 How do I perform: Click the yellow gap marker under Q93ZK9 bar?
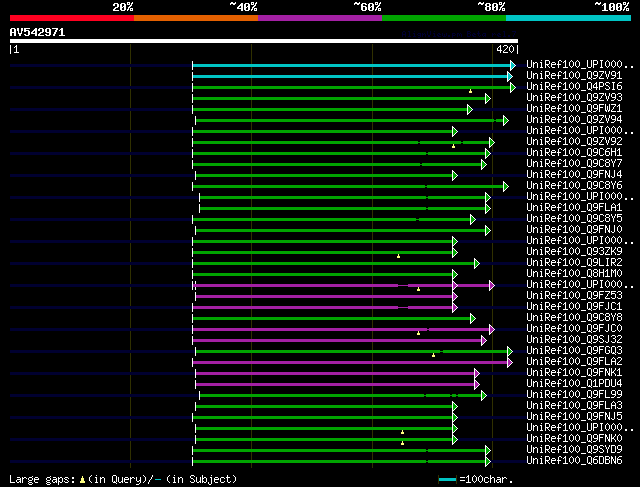click(399, 256)
